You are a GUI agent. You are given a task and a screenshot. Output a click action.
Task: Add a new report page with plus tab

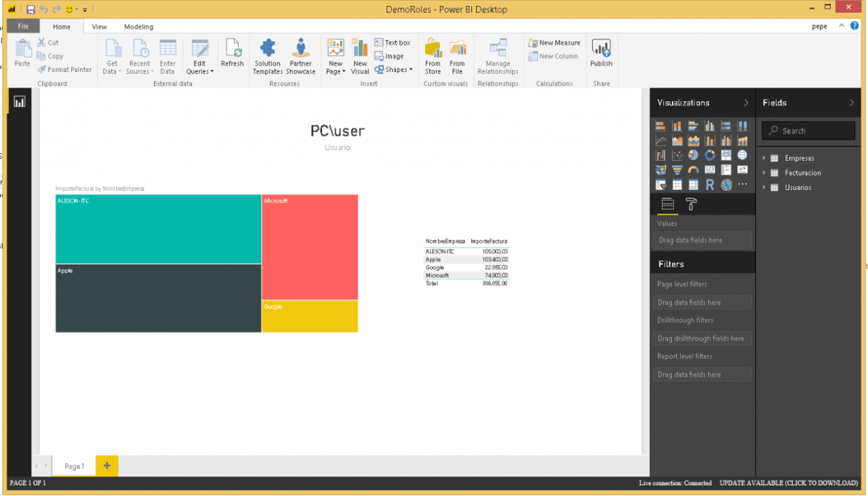pyautogui.click(x=106, y=466)
